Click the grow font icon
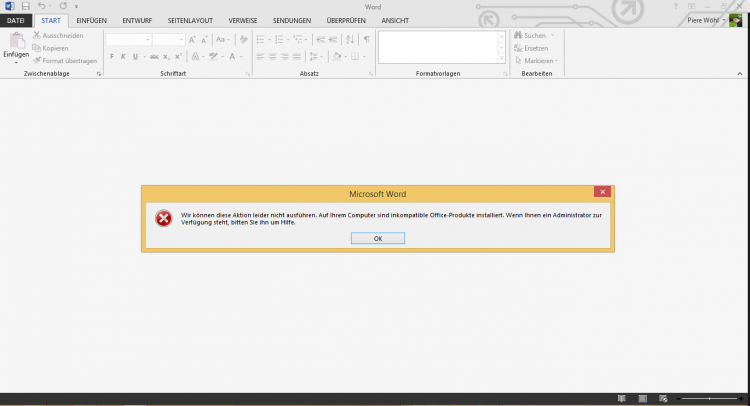750x406 pixels. point(192,40)
